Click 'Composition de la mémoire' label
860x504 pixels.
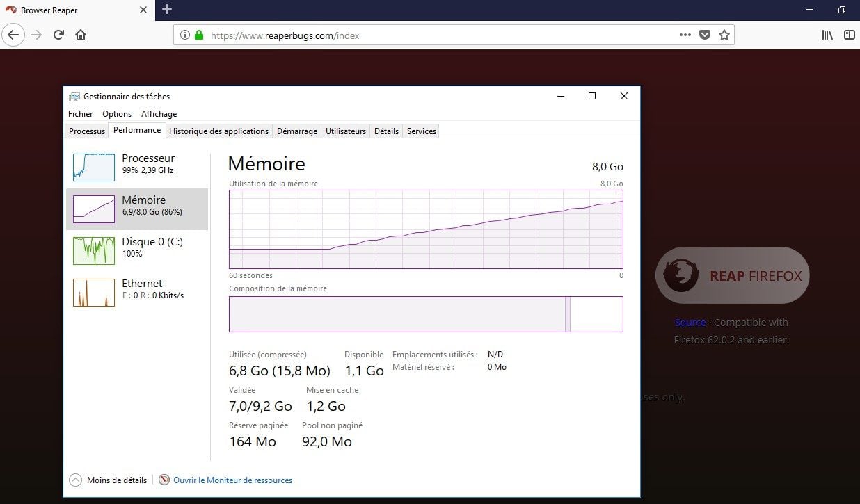tap(278, 288)
